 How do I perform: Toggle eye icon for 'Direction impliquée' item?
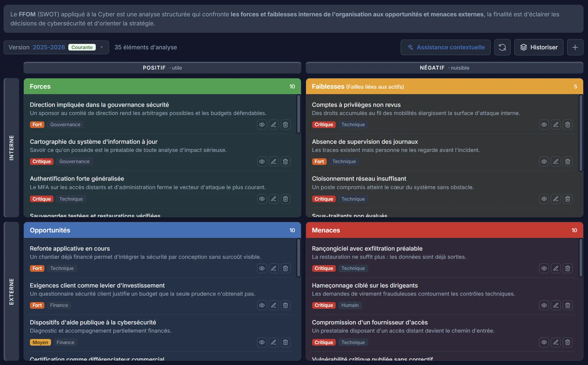[x=262, y=125]
